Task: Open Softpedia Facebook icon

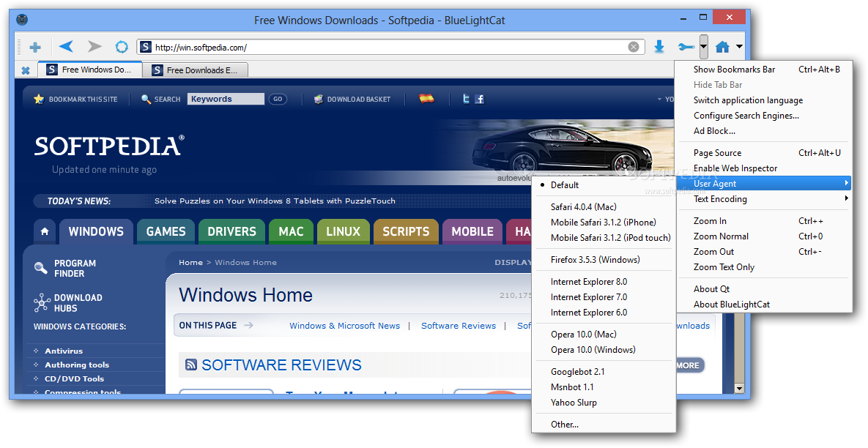Action: click(479, 99)
